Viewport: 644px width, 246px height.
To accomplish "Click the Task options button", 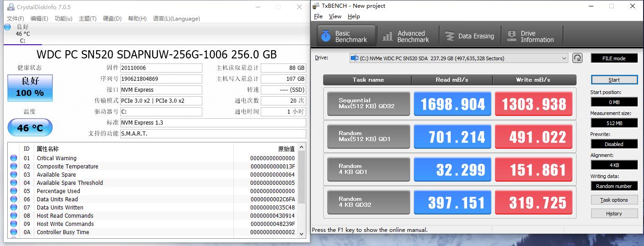I will (x=613, y=200).
